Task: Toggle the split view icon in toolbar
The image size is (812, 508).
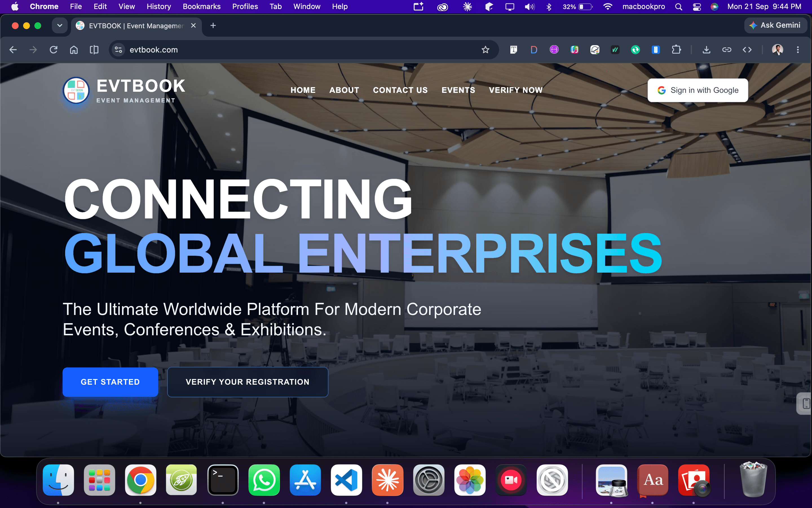Action: [x=94, y=50]
